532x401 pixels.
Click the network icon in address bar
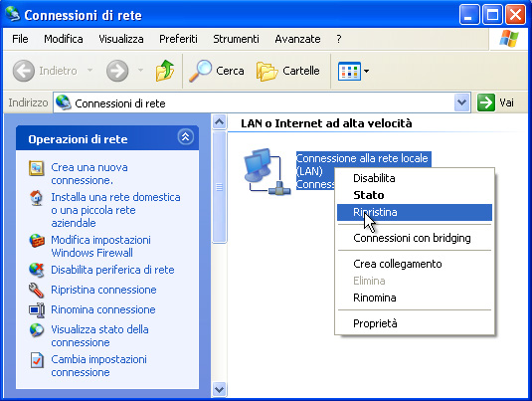point(63,102)
